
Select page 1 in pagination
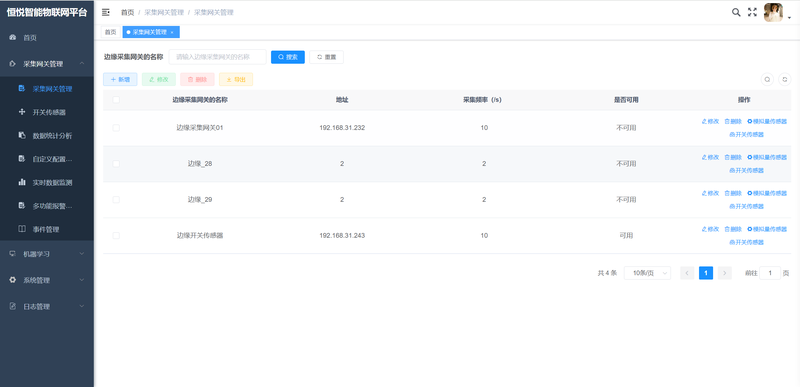706,273
